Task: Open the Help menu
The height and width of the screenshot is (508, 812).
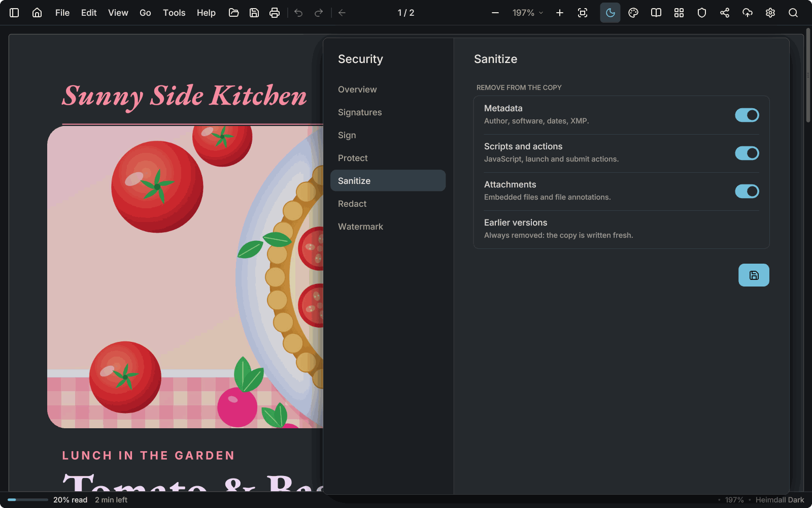Action: (206, 13)
